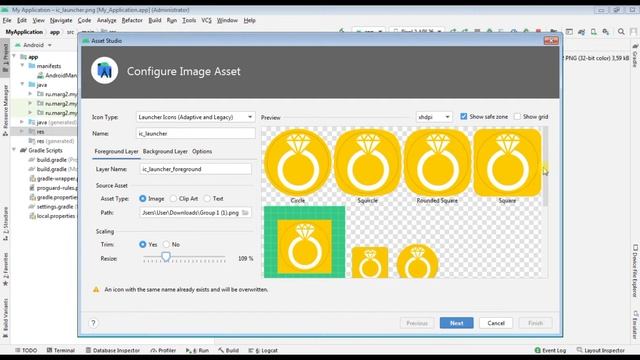Image resolution: width=640 pixels, height=360 pixels.
Task: Open the Icon Type dropdown
Action: [196, 117]
